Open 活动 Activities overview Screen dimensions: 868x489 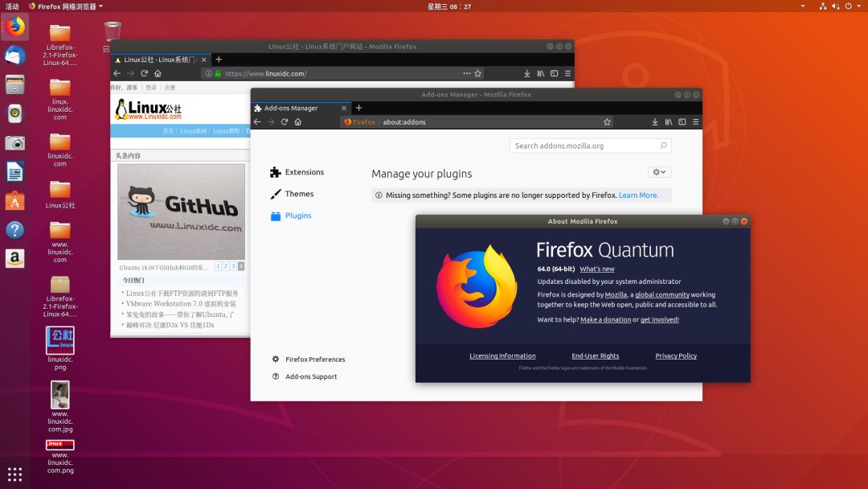(x=12, y=6)
